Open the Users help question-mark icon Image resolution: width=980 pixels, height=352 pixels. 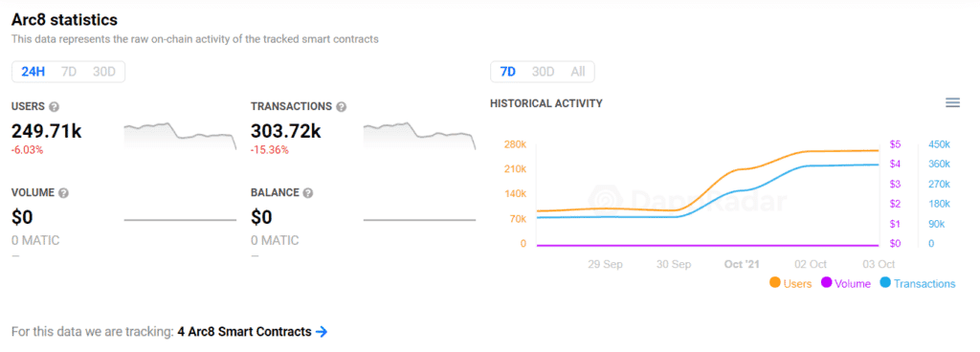pyautogui.click(x=55, y=107)
